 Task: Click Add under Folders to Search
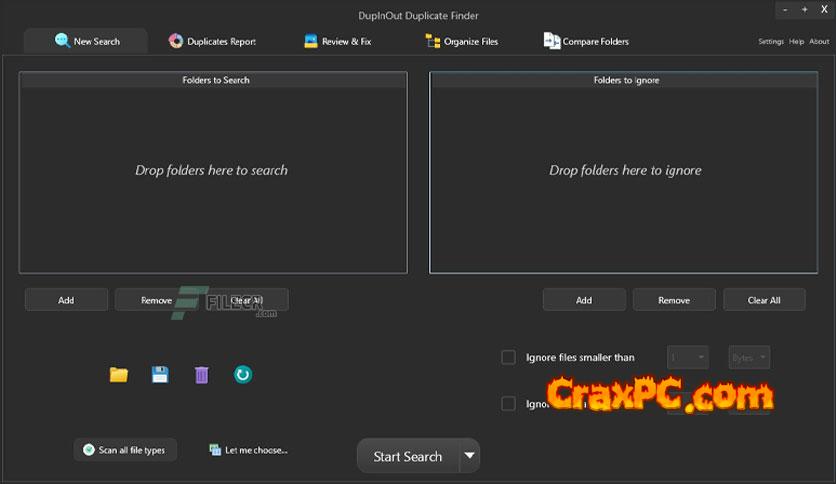tap(66, 300)
